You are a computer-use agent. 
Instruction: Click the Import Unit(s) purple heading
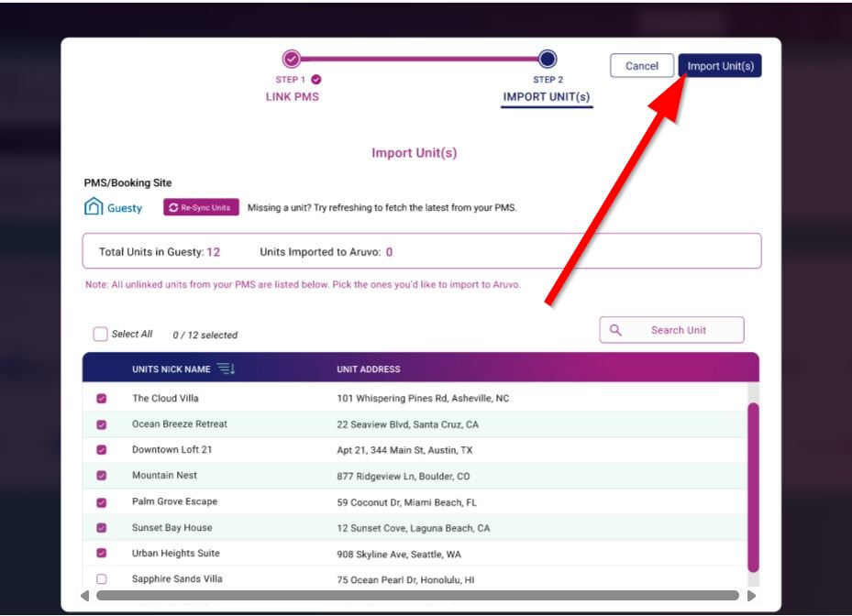414,153
